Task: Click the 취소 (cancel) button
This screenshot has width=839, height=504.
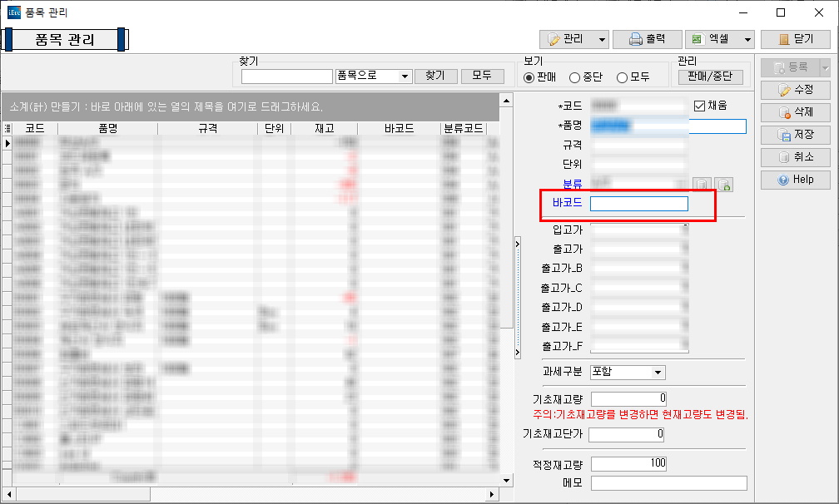Action: tap(795, 157)
